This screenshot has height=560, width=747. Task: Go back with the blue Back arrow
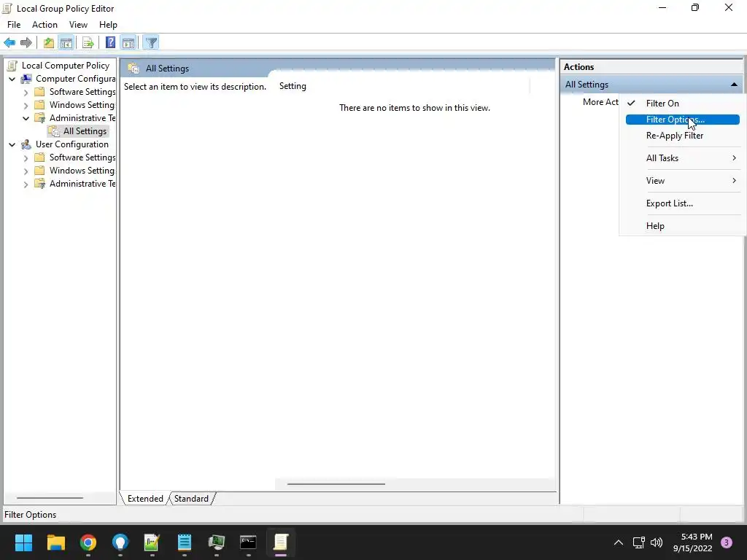(9, 43)
